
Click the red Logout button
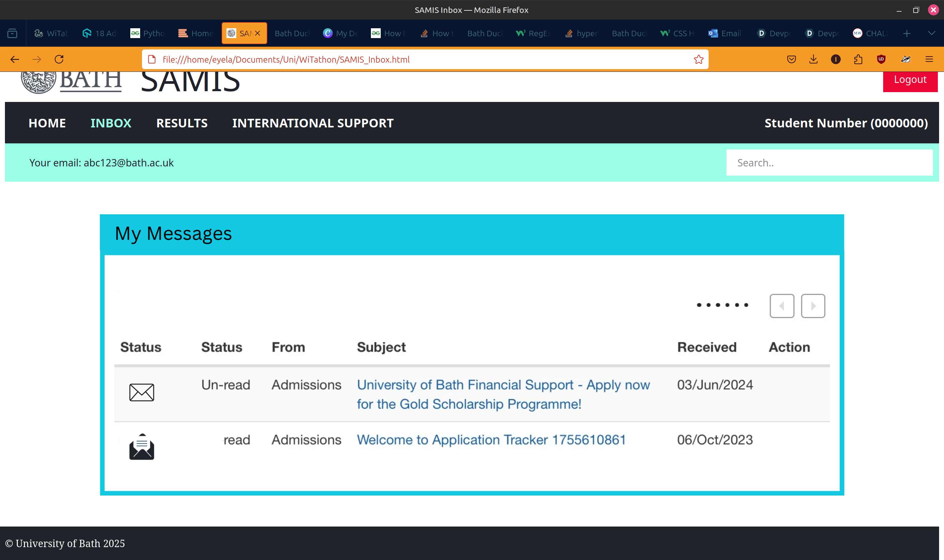click(910, 80)
